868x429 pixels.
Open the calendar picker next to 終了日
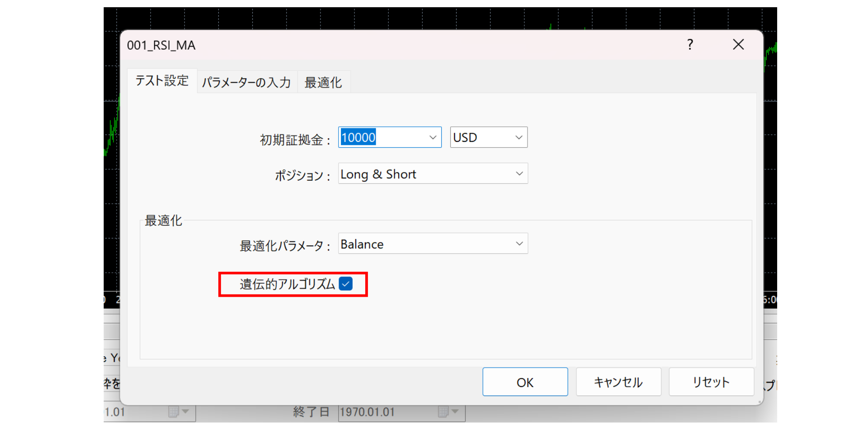[444, 412]
